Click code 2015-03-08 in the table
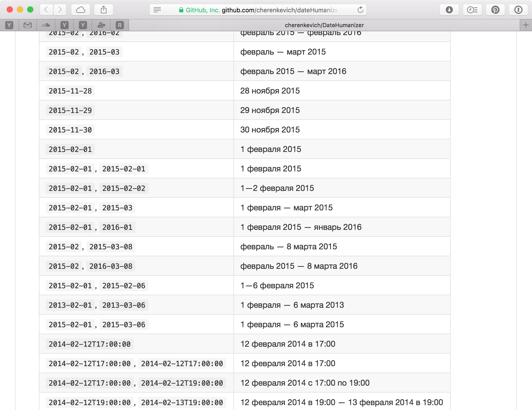 (111, 247)
